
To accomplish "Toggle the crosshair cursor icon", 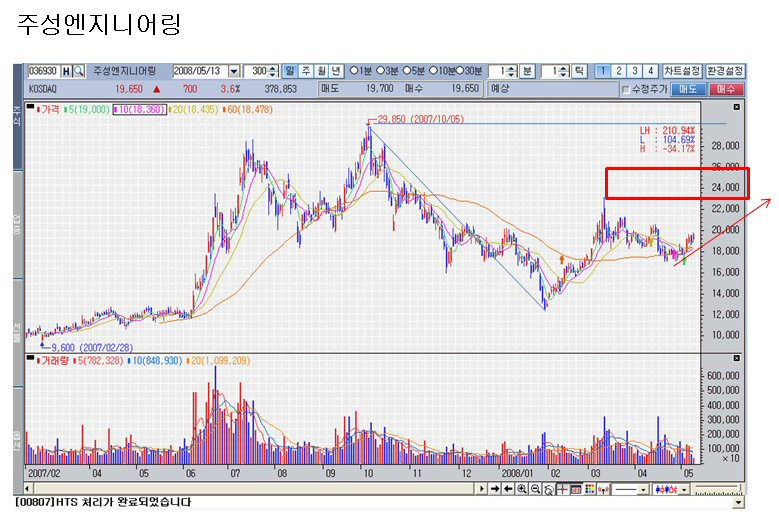I will 562,489.
